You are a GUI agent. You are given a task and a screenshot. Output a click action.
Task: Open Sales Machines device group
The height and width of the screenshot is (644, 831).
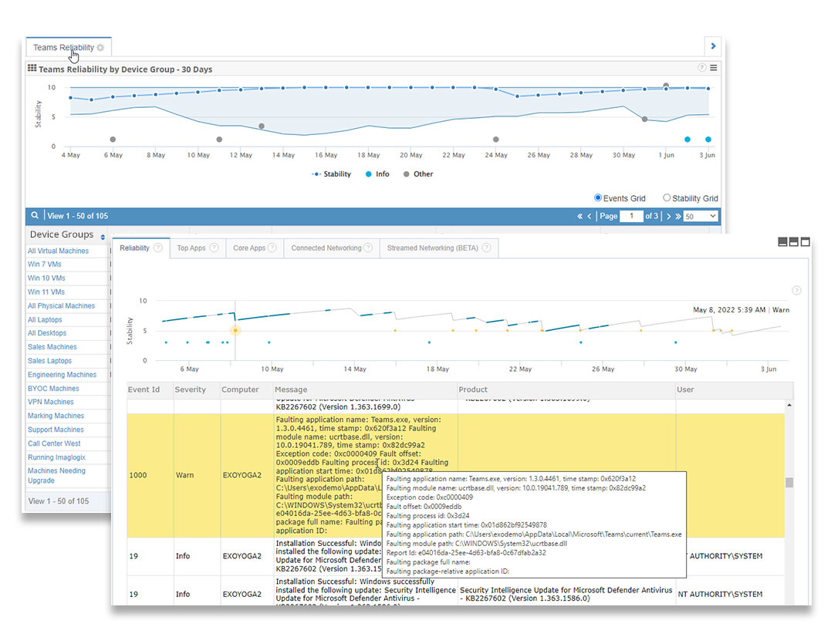click(52, 347)
